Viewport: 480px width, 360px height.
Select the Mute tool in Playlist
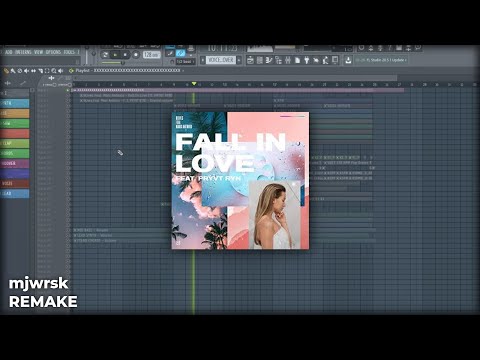click(26, 71)
